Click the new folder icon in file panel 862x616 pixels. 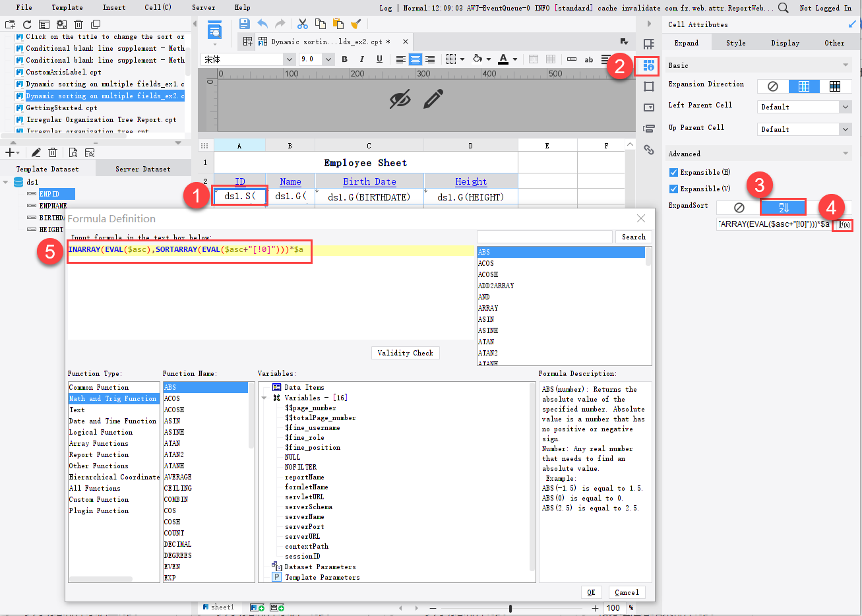click(x=10, y=24)
